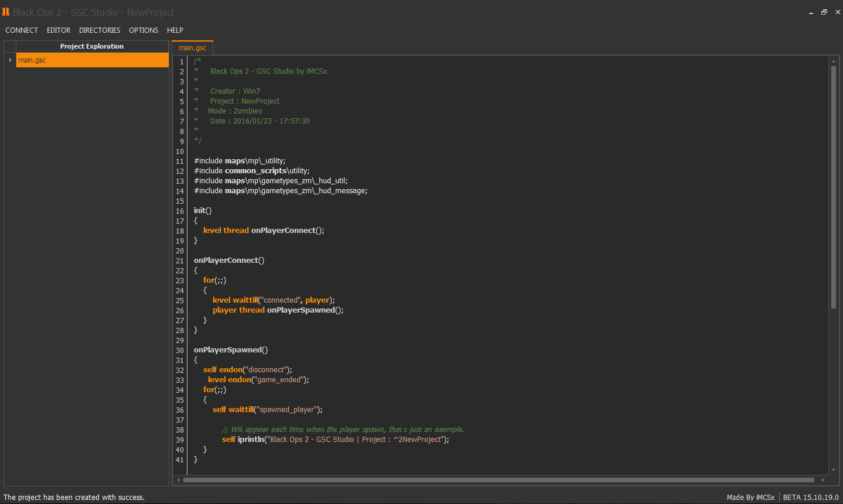
Task: Click 'Made By iMCSx' in status bar
Action: 750,498
